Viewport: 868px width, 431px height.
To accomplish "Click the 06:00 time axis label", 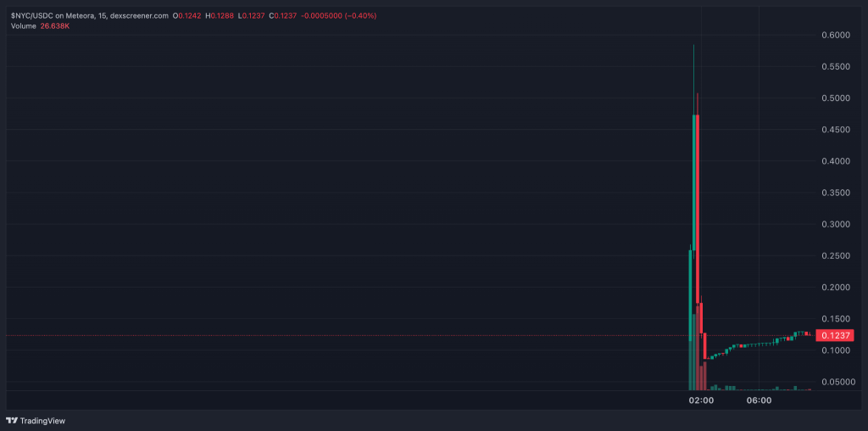I will click(759, 400).
